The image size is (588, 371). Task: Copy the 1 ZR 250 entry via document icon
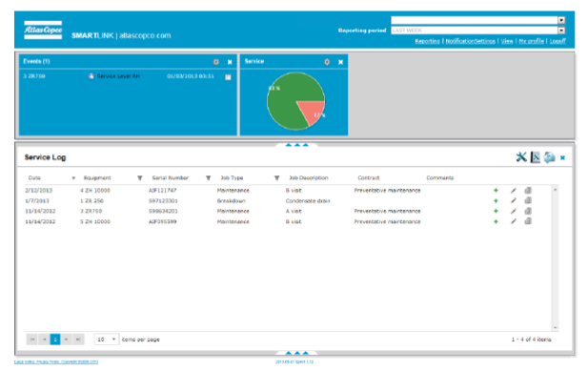click(x=528, y=200)
